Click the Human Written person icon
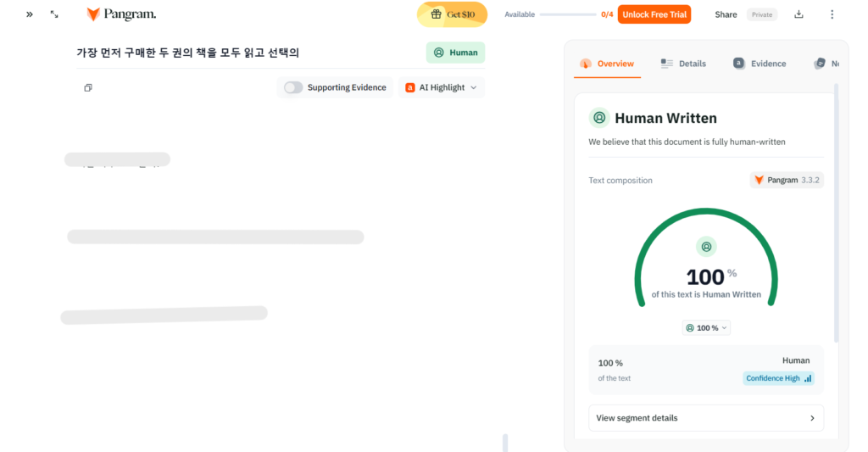 coord(599,117)
